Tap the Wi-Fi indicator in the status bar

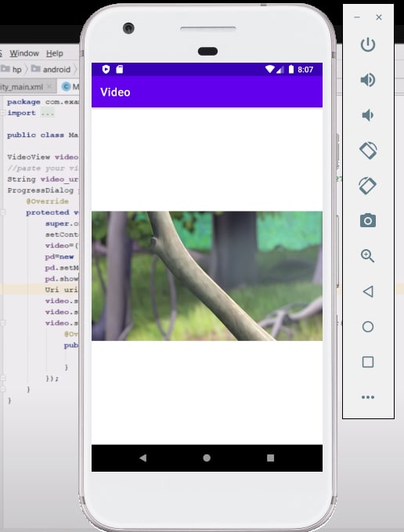tap(270, 70)
